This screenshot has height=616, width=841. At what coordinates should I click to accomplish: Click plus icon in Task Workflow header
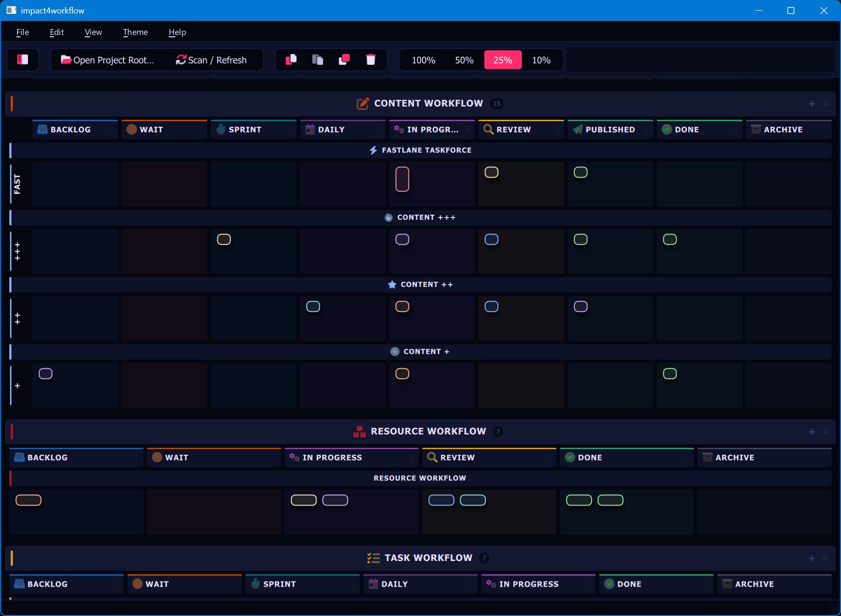tap(812, 558)
